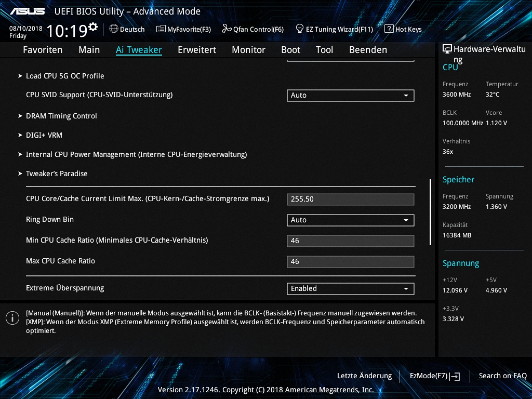Click the Min CPU Cache Ratio field
The image size is (532, 399).
(x=351, y=241)
